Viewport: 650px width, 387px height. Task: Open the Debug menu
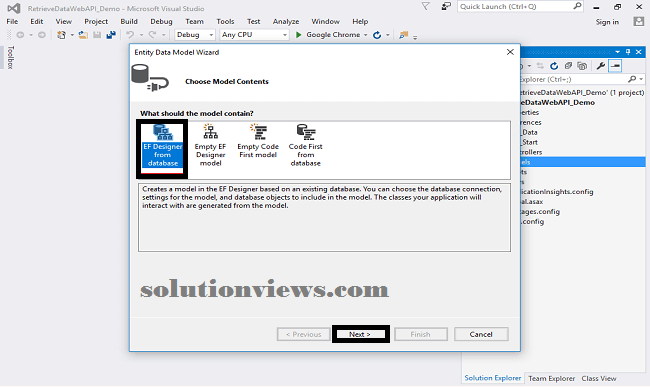(161, 22)
